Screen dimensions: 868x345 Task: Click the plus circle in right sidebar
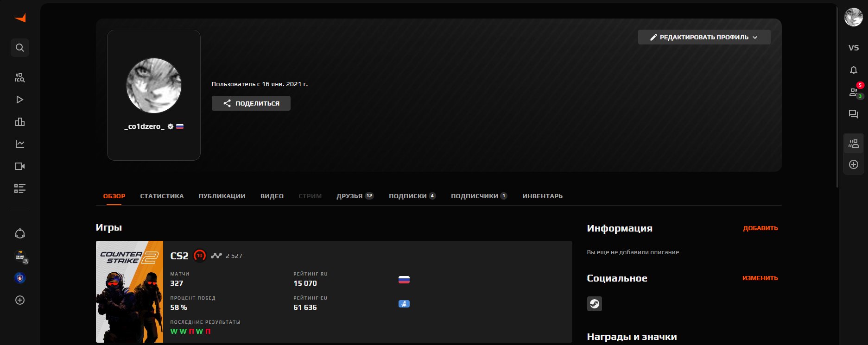click(x=853, y=164)
